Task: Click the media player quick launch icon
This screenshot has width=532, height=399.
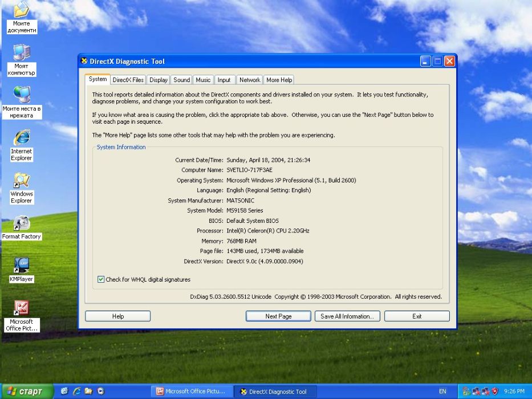Action: [101, 391]
